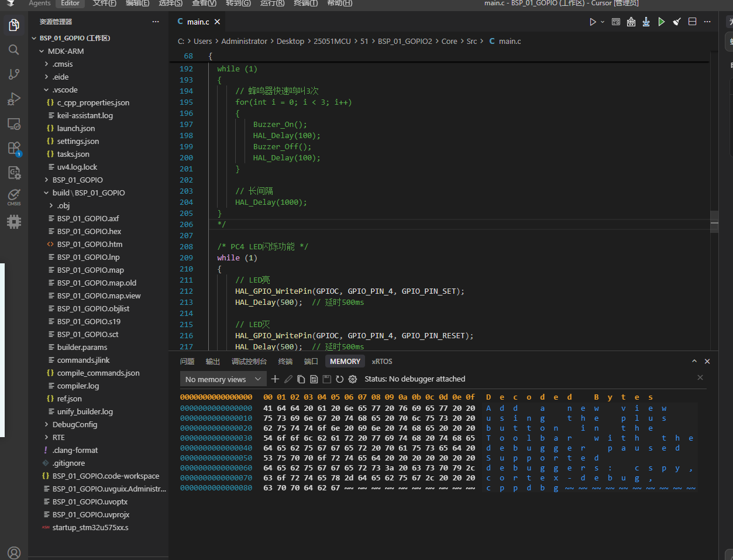This screenshot has width=733, height=560.
Task: Expand the DebugConfig folder
Action: click(x=74, y=424)
